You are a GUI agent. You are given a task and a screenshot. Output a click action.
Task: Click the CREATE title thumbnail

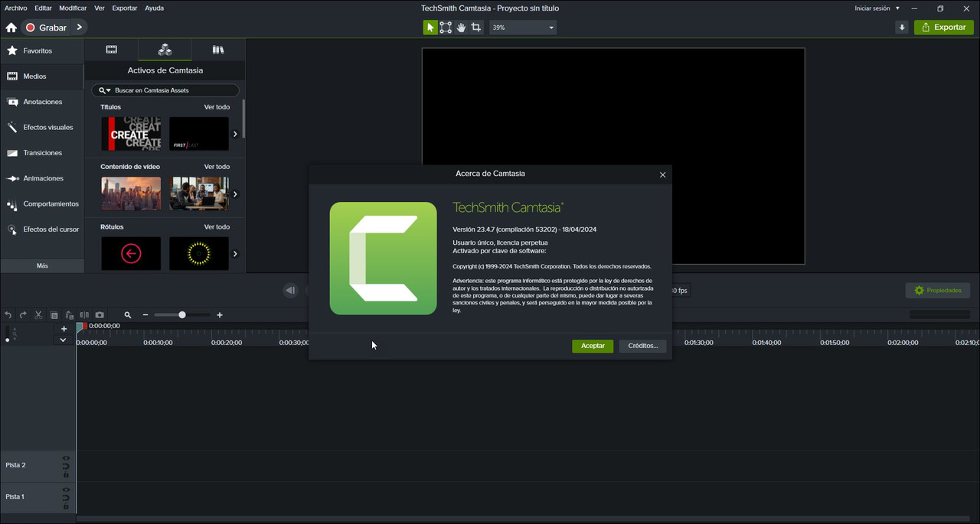[131, 134]
